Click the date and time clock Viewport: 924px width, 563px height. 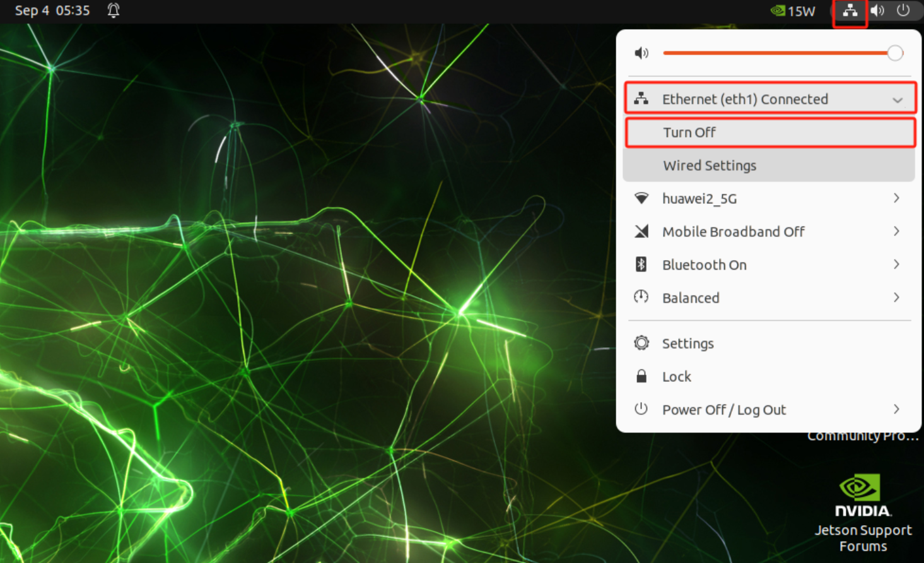pos(52,11)
